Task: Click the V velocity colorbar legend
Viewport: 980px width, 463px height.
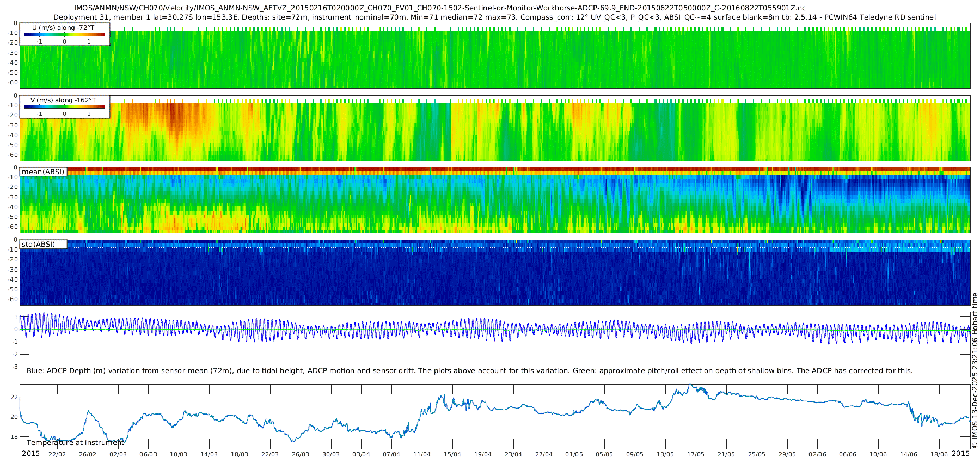Action: (64, 107)
